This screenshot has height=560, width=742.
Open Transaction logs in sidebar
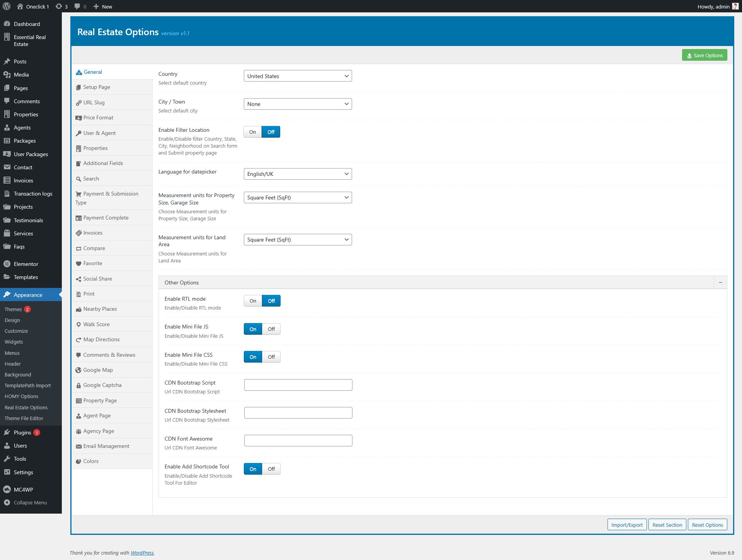31,194
